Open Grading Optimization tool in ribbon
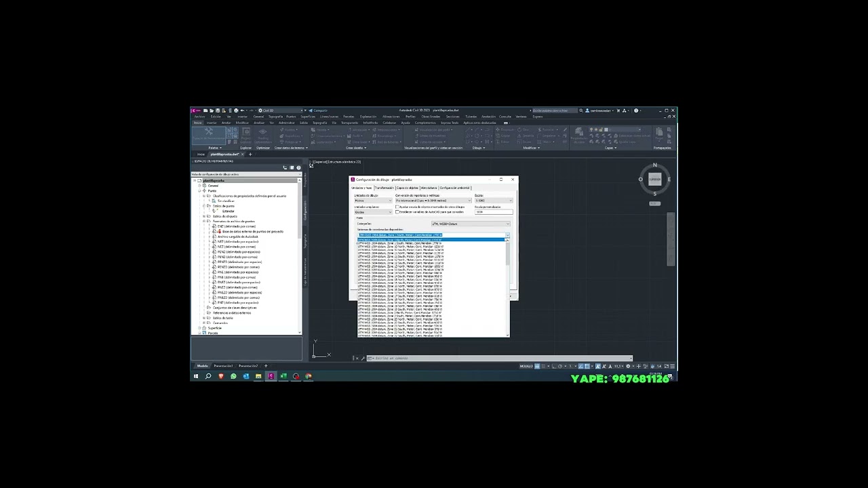The image size is (868, 488). coord(263,136)
